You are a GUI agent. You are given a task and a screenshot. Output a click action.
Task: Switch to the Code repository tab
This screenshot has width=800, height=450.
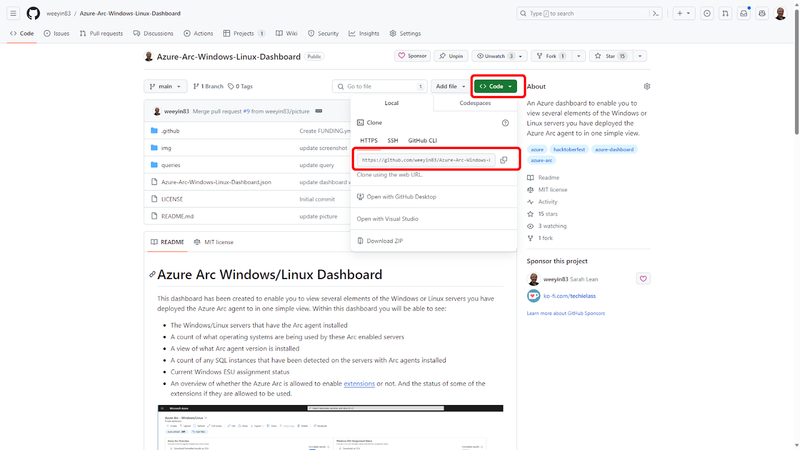22,33
